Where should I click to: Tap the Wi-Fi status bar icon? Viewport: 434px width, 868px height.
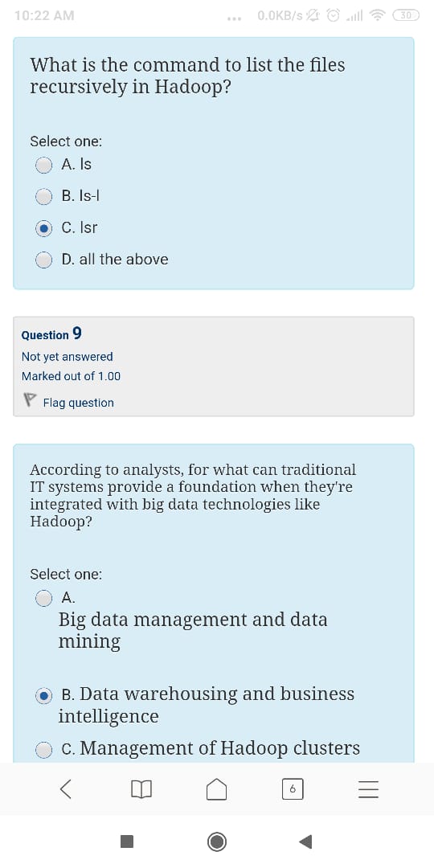(x=378, y=16)
